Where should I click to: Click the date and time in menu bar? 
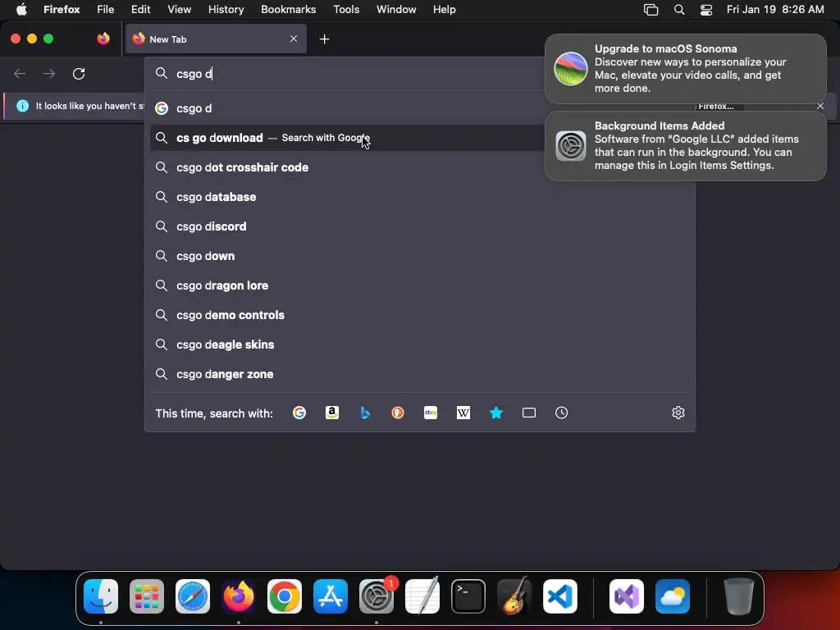[x=775, y=9]
